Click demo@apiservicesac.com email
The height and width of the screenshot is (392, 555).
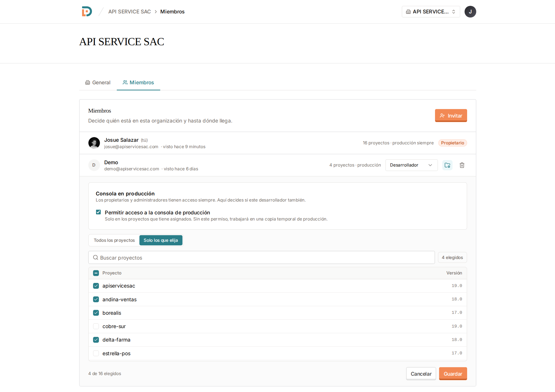point(132,169)
